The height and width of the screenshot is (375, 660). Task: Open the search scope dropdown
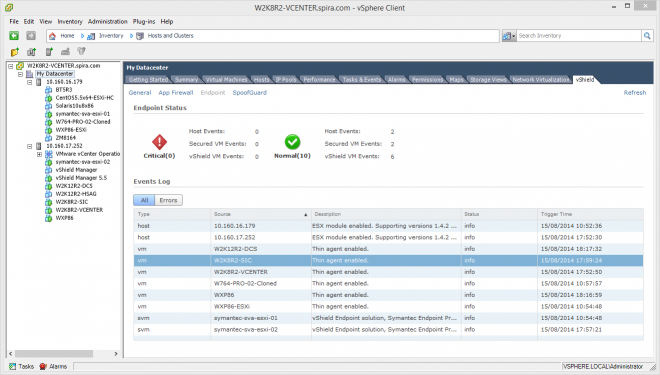509,36
